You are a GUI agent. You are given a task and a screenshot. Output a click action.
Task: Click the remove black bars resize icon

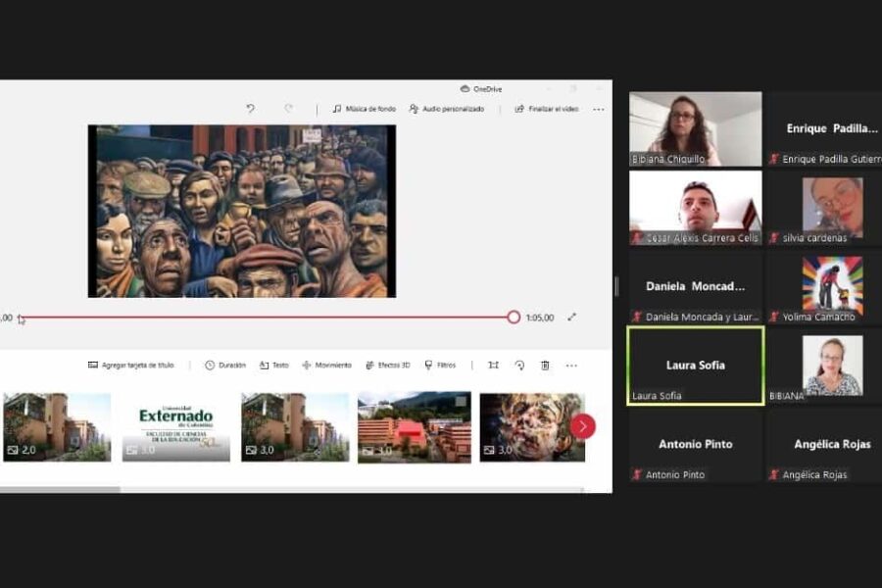pyautogui.click(x=493, y=365)
